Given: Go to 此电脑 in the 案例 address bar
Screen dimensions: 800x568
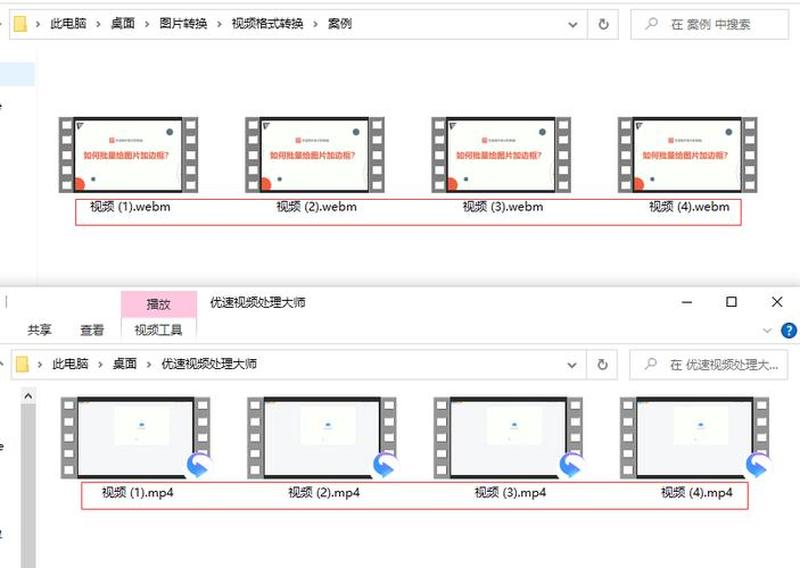Looking at the screenshot, I should [x=68, y=23].
